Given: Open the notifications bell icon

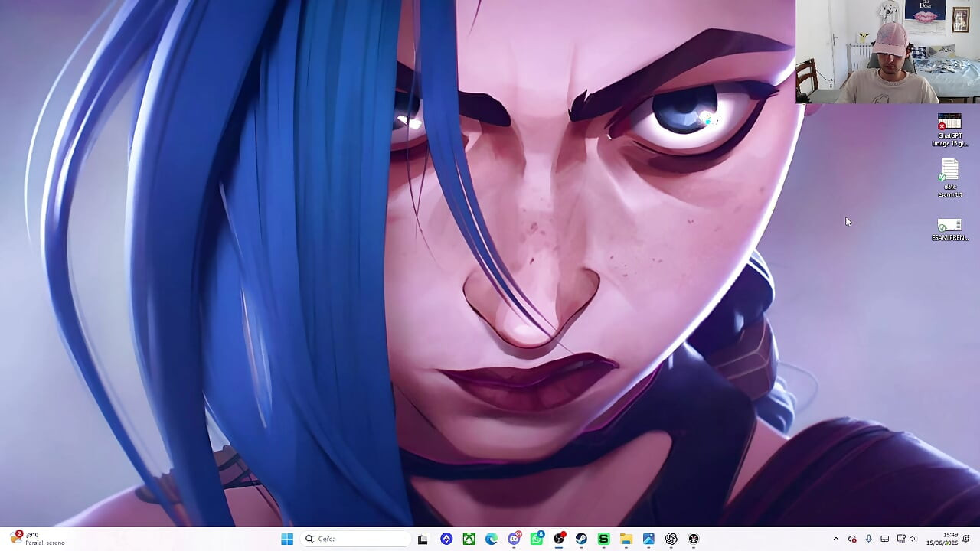Looking at the screenshot, I should pos(967,539).
